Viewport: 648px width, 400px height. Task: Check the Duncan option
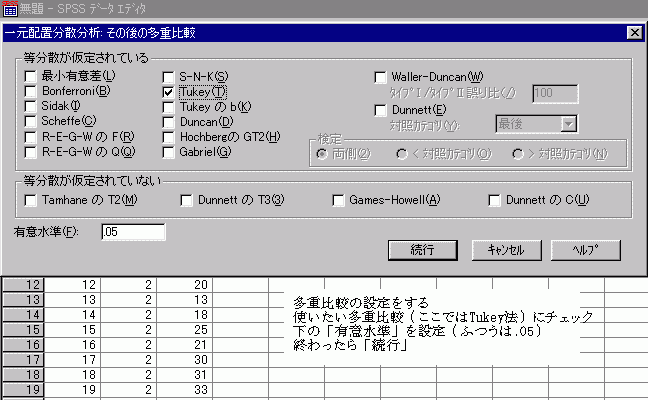pyautogui.click(x=170, y=122)
